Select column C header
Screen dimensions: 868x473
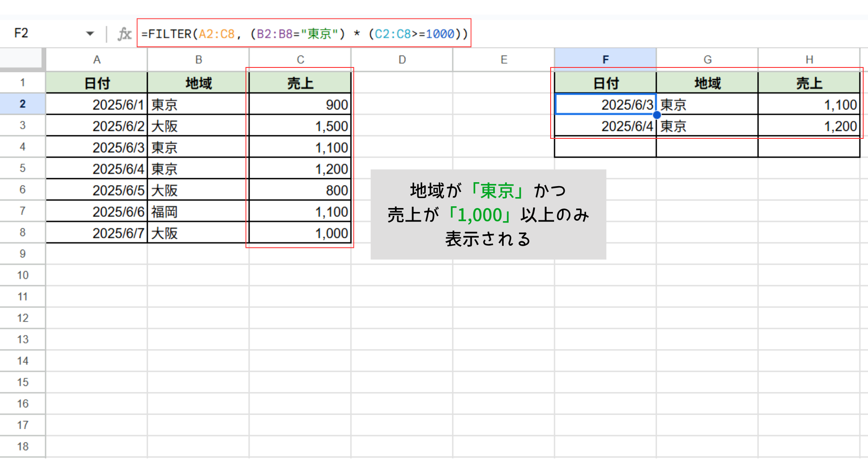[300, 60]
